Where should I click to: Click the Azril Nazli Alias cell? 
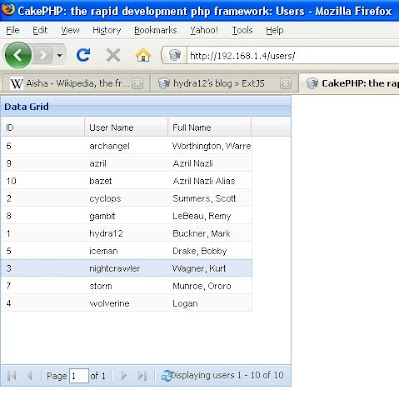click(210, 181)
